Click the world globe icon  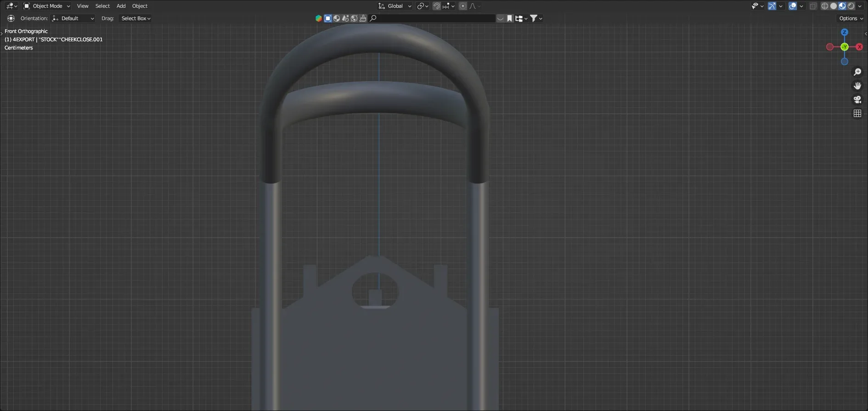354,18
